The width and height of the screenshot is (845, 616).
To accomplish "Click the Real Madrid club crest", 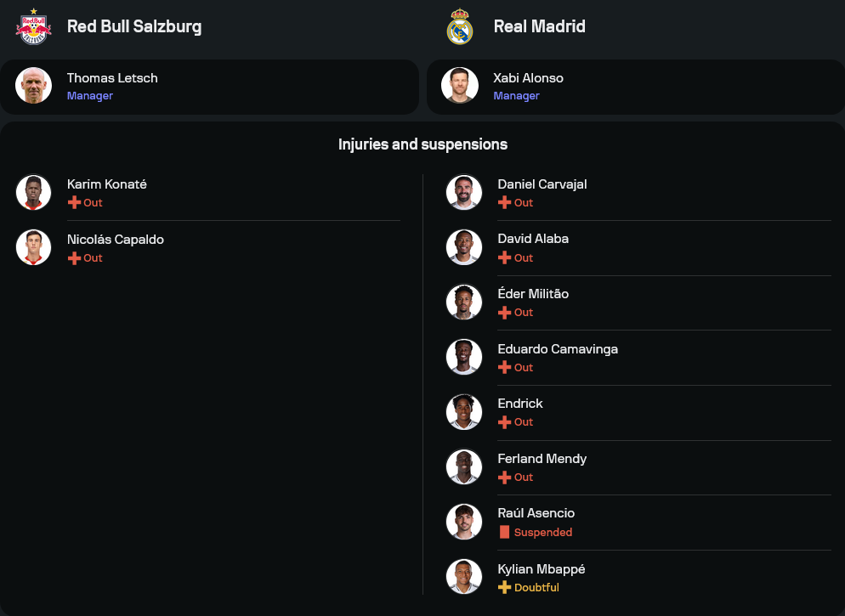I will [x=459, y=26].
